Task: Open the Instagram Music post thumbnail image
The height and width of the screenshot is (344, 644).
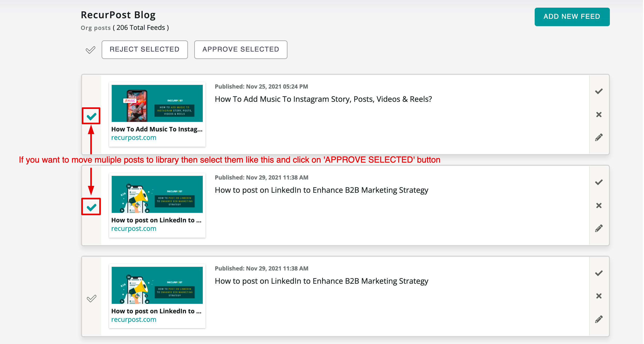Action: 157,103
